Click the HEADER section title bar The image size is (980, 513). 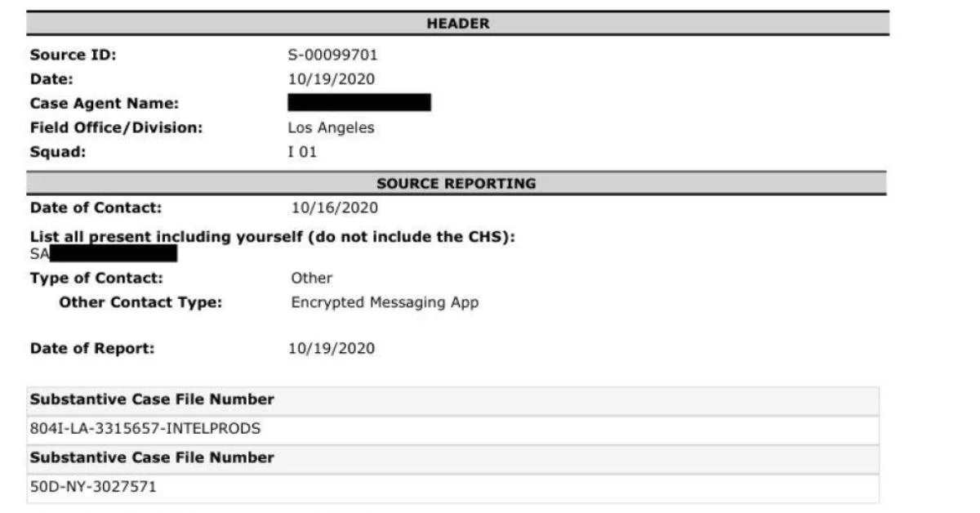(457, 24)
